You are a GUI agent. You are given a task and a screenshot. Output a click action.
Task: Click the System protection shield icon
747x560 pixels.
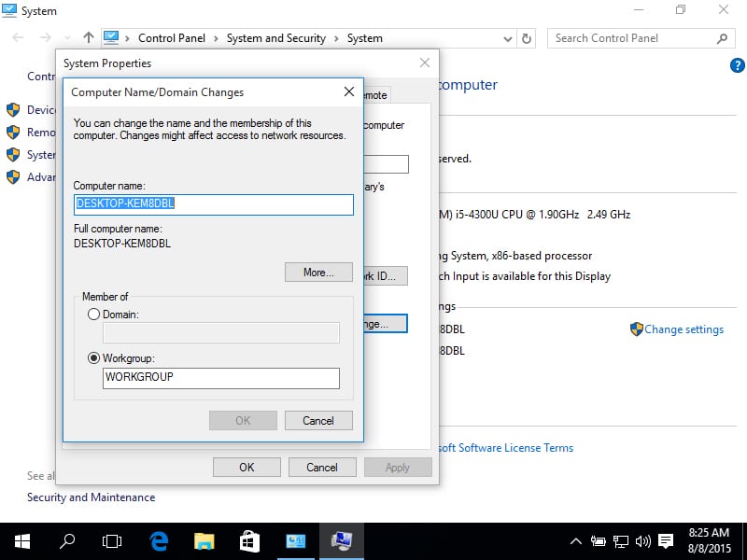(x=13, y=155)
